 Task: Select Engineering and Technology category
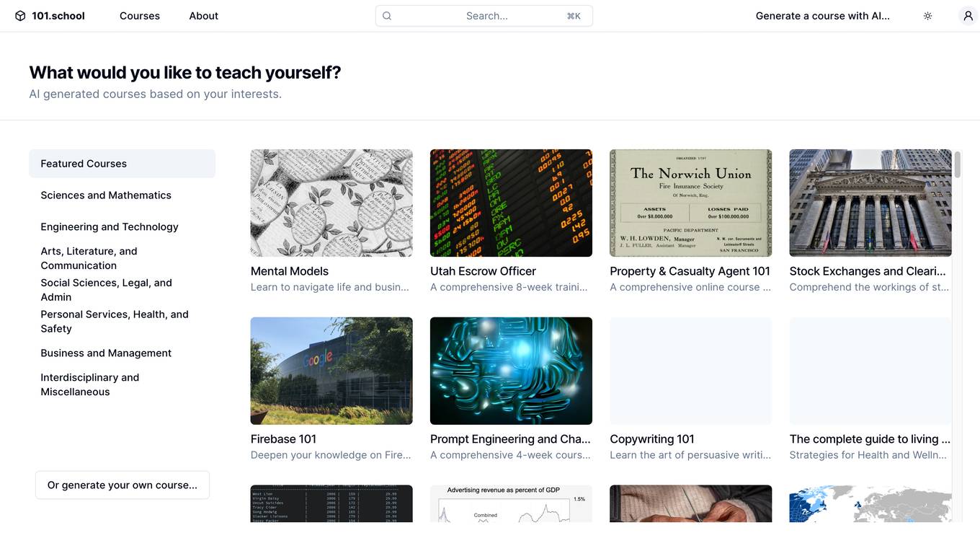tap(122, 227)
